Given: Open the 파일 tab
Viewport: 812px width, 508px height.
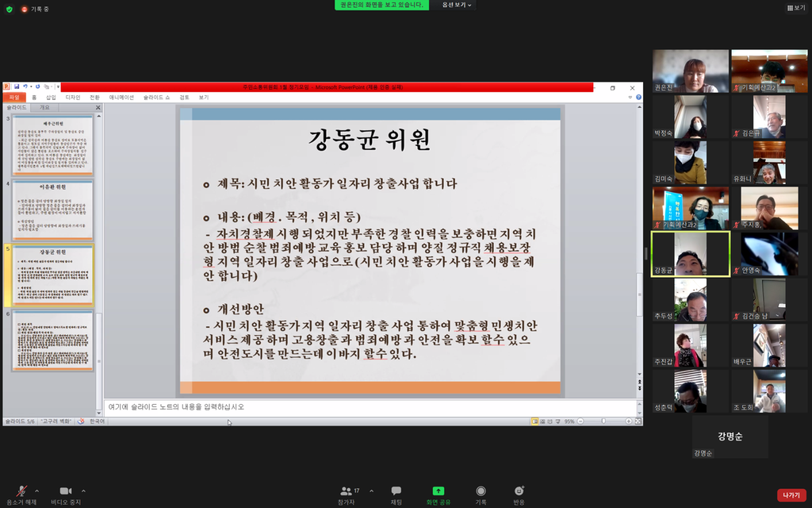Looking at the screenshot, I should coord(14,98).
